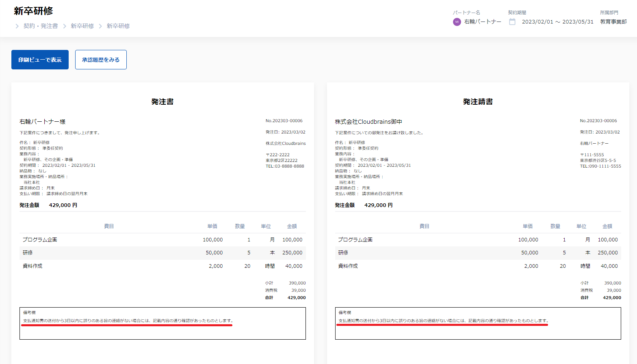Image resolution: width=637 pixels, height=364 pixels.
Task: Select the last 新卒研修 breadcrumb item
Action: [118, 26]
